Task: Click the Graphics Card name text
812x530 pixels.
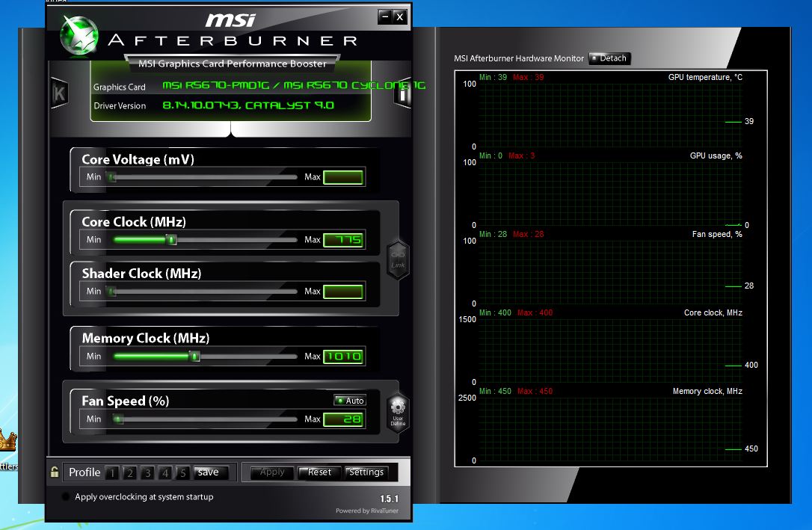Action: click(294, 85)
